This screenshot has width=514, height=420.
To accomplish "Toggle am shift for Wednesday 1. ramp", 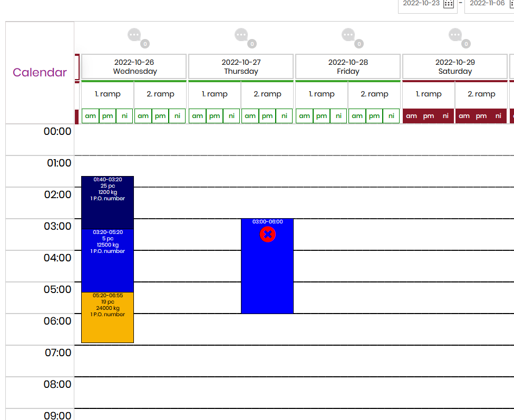I will [91, 116].
